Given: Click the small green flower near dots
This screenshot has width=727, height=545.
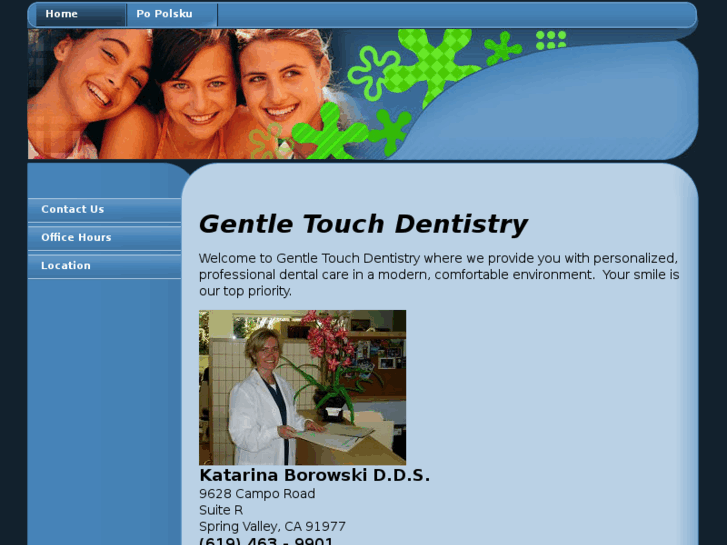Looking at the screenshot, I should tap(502, 48).
